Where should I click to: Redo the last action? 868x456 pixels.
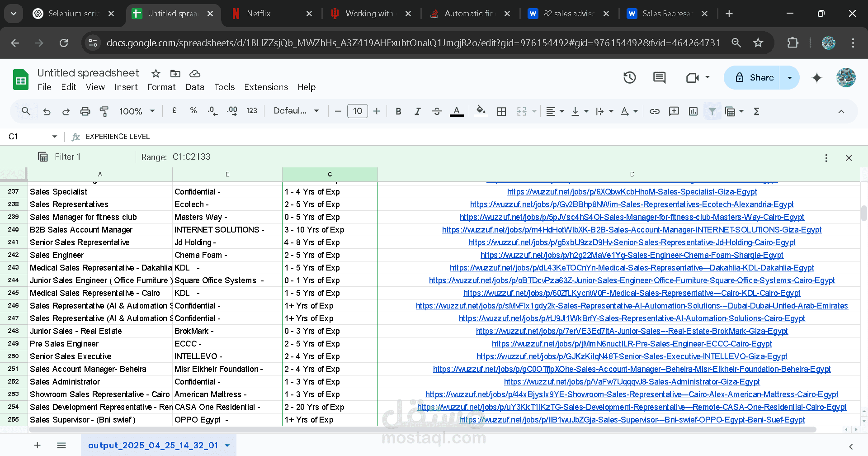click(66, 111)
